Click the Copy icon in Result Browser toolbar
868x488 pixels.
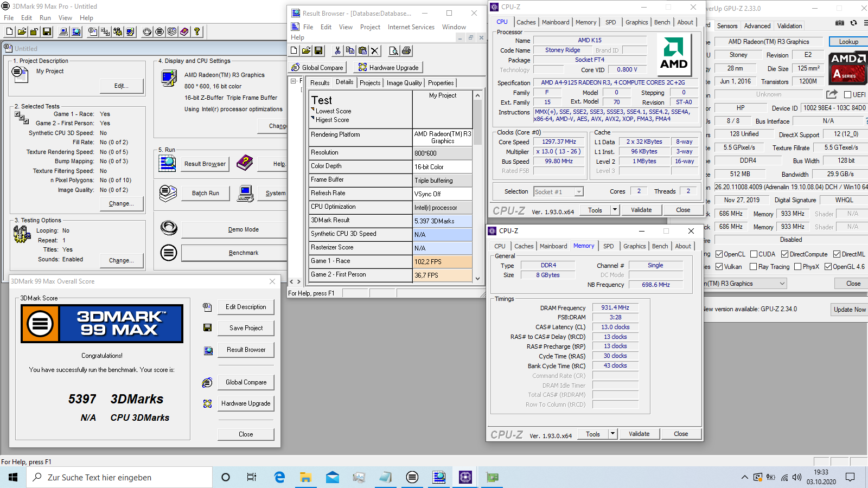350,51
